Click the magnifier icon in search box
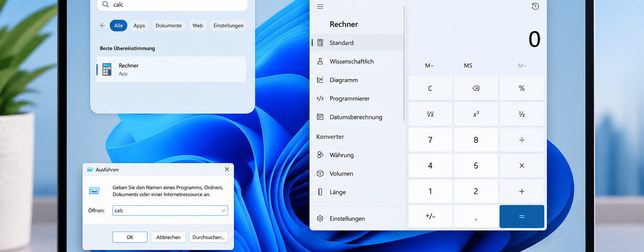This screenshot has height=252, width=644. coord(105,5)
